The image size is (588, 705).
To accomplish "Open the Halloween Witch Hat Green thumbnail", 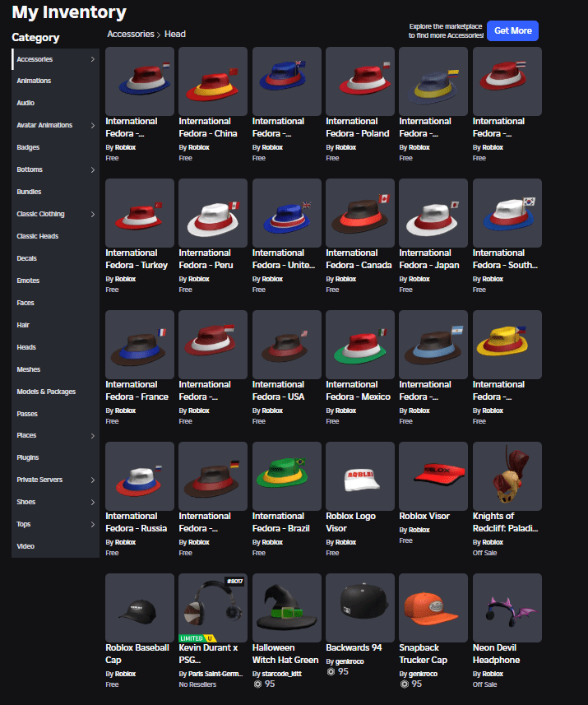I will click(286, 607).
